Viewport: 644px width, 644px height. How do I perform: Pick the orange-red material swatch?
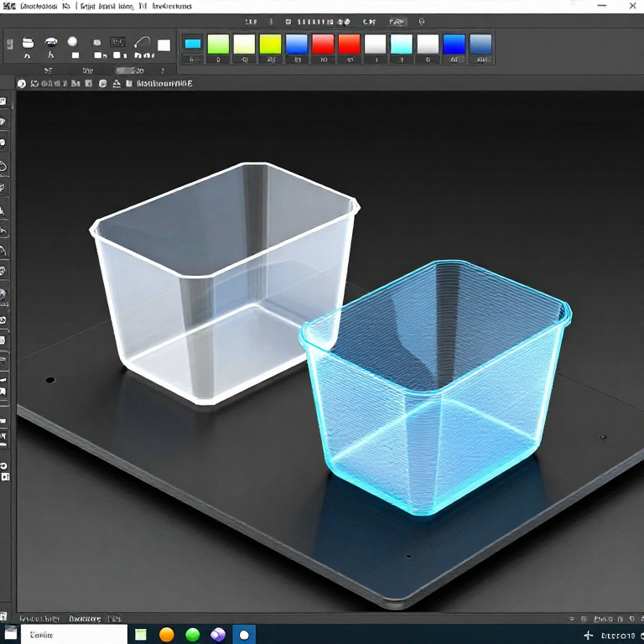click(x=349, y=44)
